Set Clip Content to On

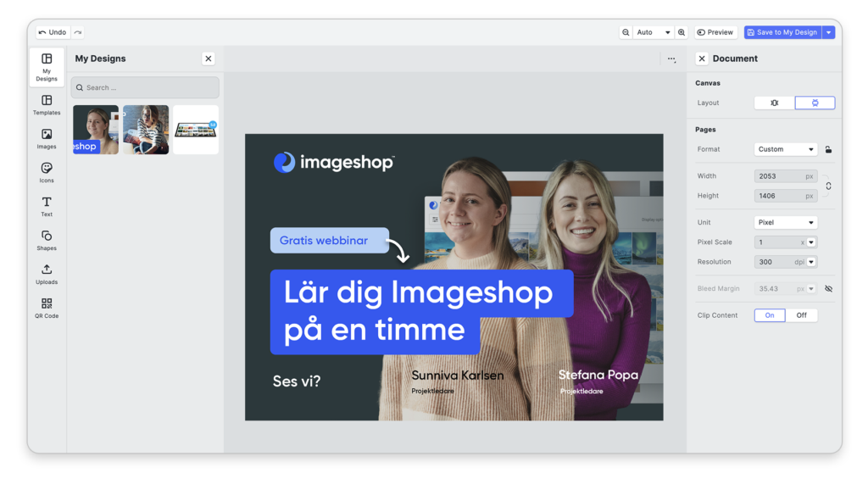point(770,315)
